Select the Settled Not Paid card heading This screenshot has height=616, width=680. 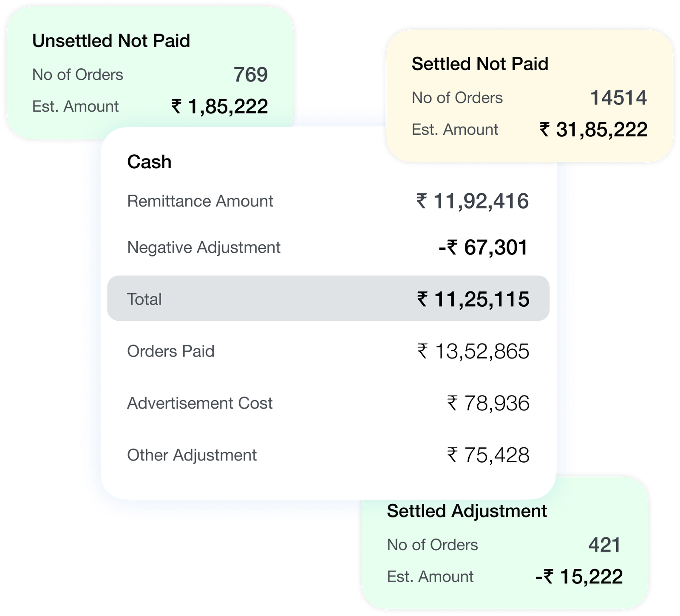480,64
